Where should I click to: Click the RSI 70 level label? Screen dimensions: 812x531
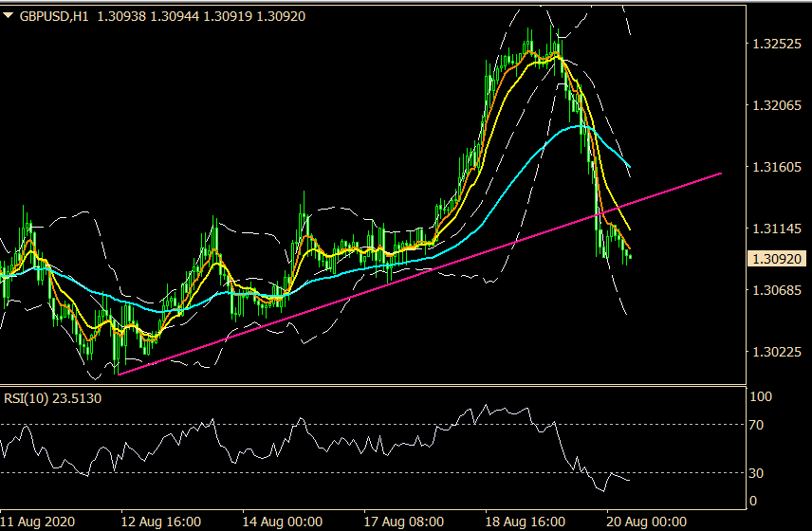point(756,425)
